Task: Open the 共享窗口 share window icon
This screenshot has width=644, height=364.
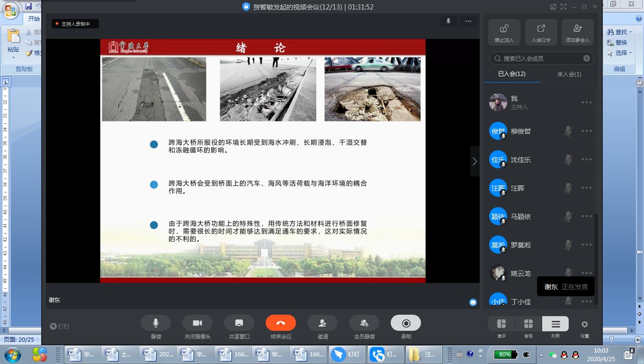Action: point(239,323)
